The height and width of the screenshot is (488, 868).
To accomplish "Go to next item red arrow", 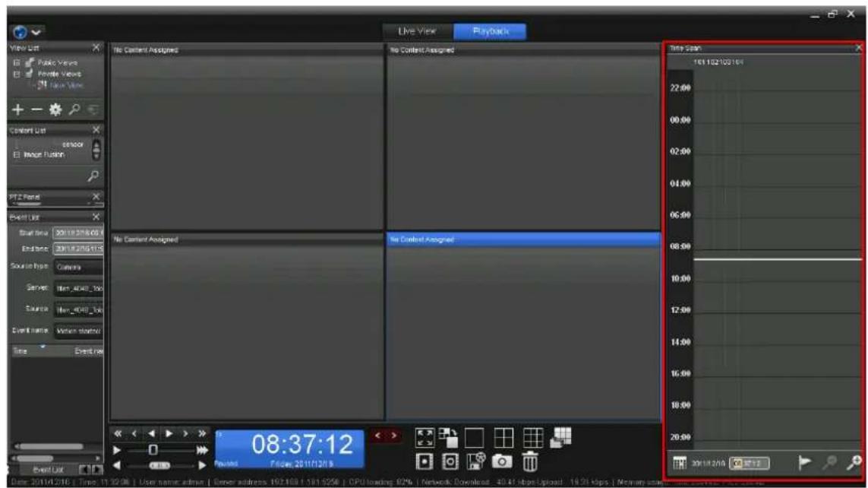I will [393, 436].
